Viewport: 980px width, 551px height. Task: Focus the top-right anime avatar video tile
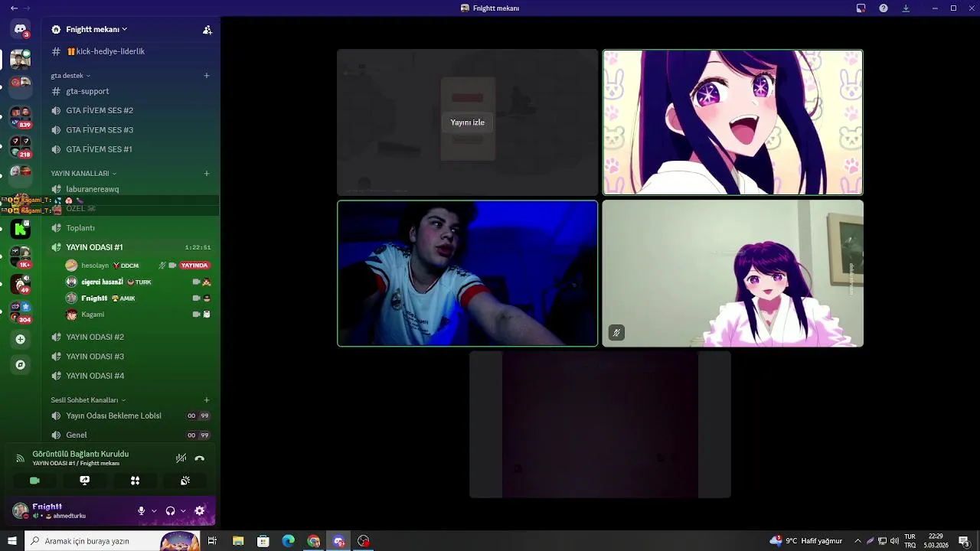(x=733, y=122)
